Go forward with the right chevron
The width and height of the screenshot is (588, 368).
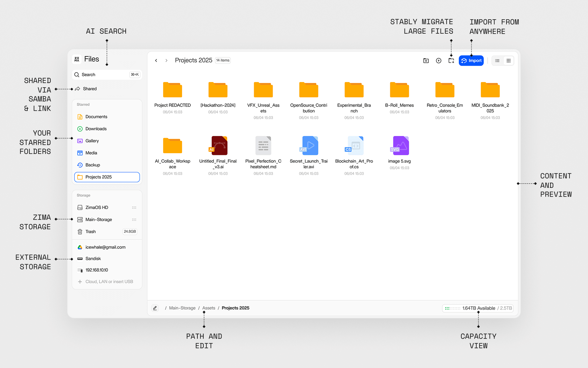tap(166, 61)
